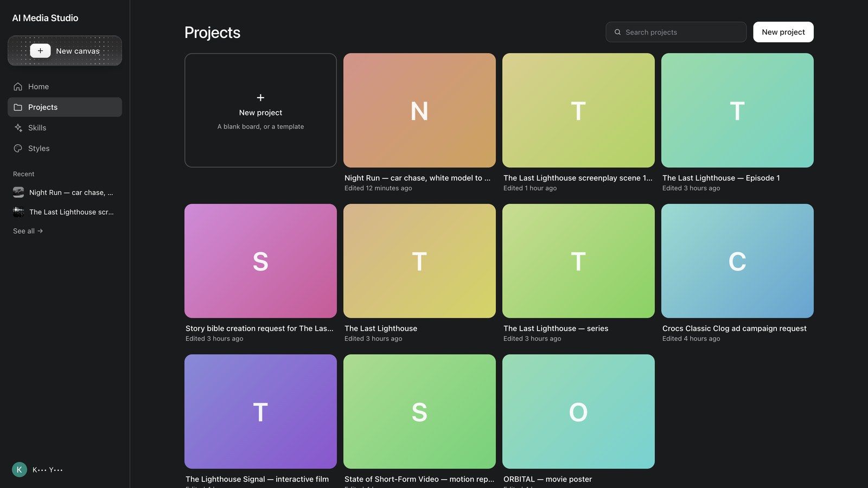Open State of Short-Form Video thumbnail
This screenshot has width=868, height=488.
coord(419,412)
